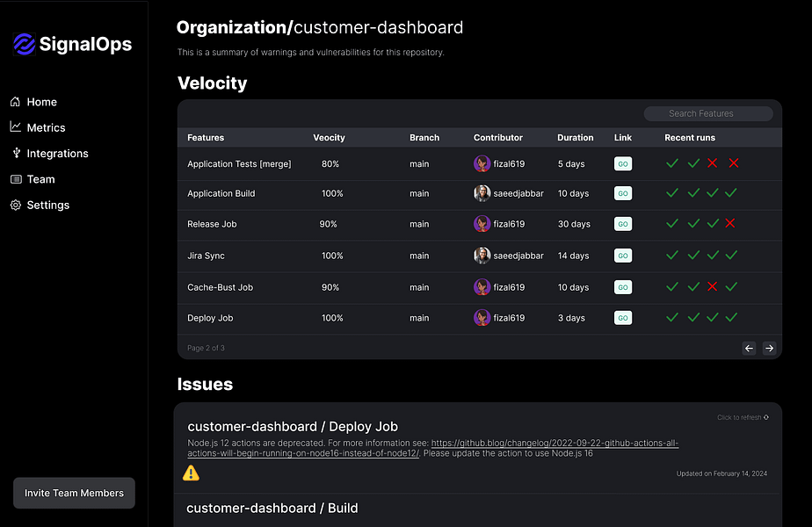Screen dimensions: 812x527
Task: Click the yellow warning triangle icon
Action: click(x=191, y=473)
